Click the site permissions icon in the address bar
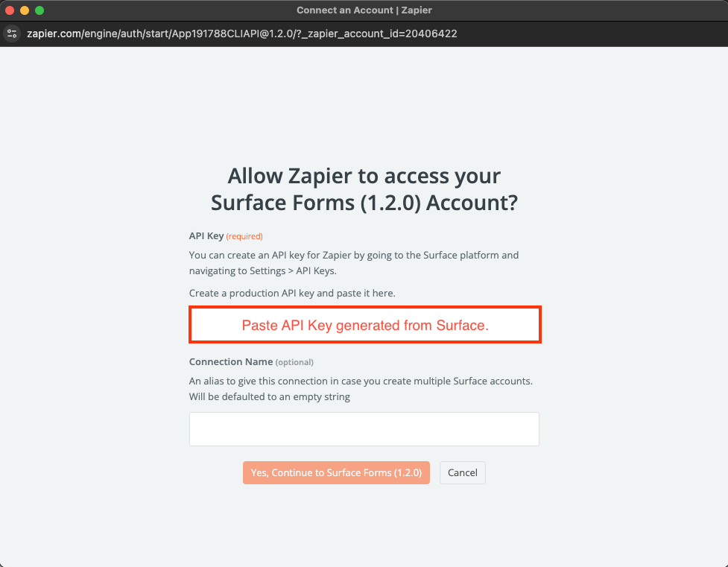 coord(11,34)
